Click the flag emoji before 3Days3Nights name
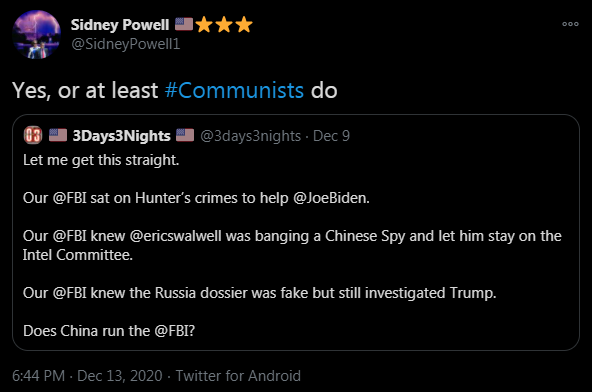The image size is (592, 392). point(58,135)
